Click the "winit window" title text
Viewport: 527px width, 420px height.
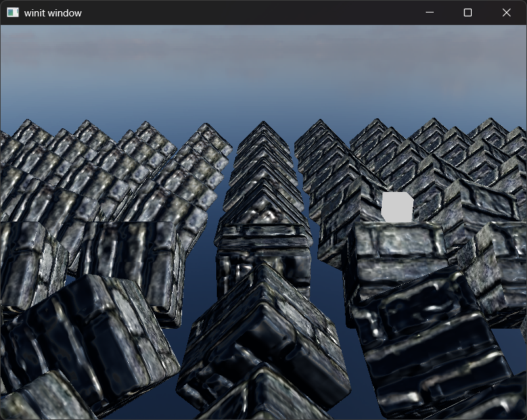coord(53,12)
